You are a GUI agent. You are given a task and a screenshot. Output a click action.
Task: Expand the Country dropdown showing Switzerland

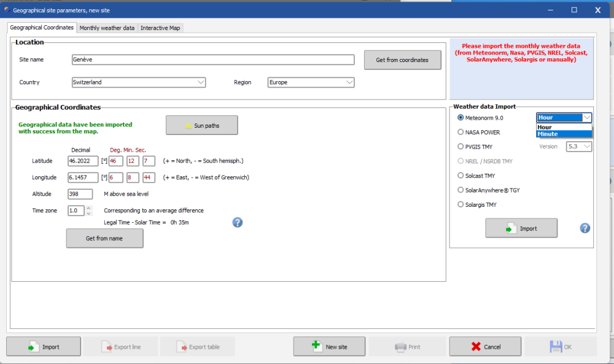point(139,82)
